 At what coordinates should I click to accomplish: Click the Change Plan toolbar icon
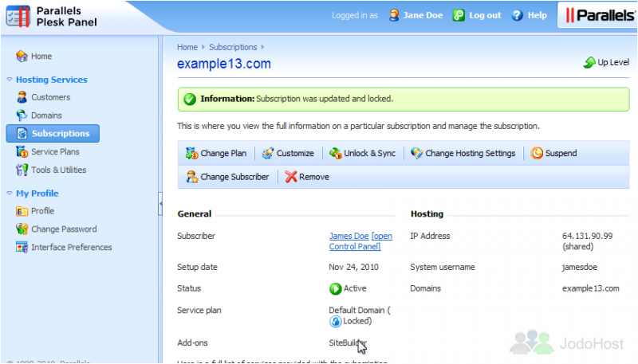[x=191, y=153]
